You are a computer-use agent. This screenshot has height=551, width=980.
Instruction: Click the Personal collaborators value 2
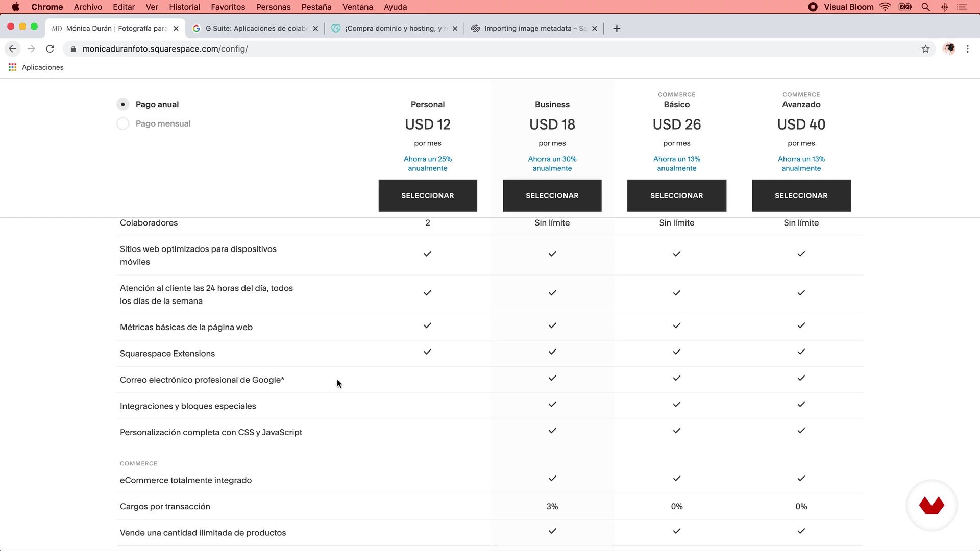pos(428,223)
